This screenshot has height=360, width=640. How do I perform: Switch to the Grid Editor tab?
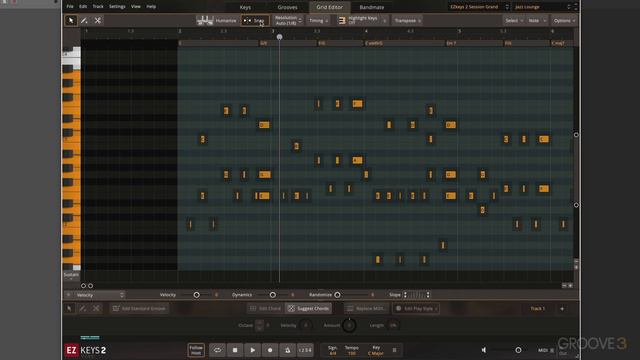329,7
